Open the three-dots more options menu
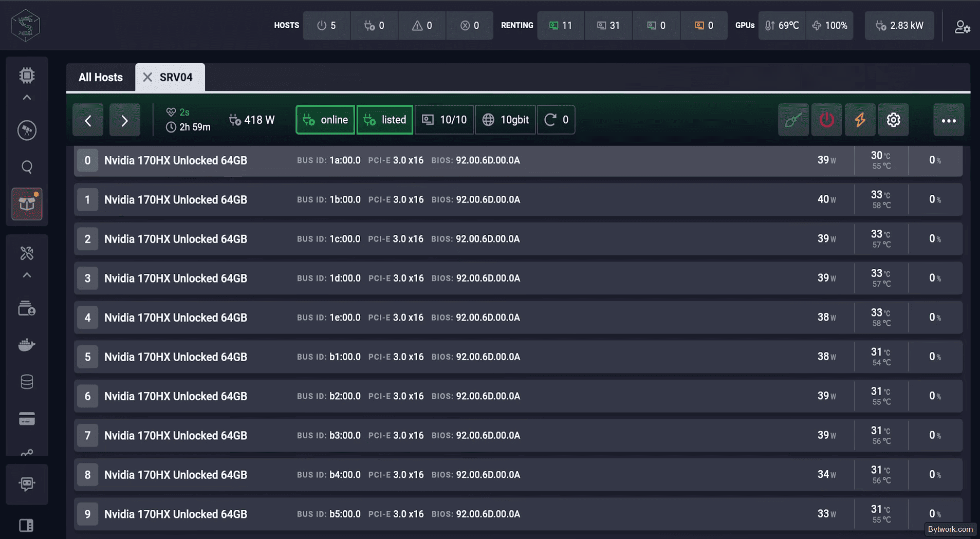Viewport: 980px width, 539px height. coord(949,120)
